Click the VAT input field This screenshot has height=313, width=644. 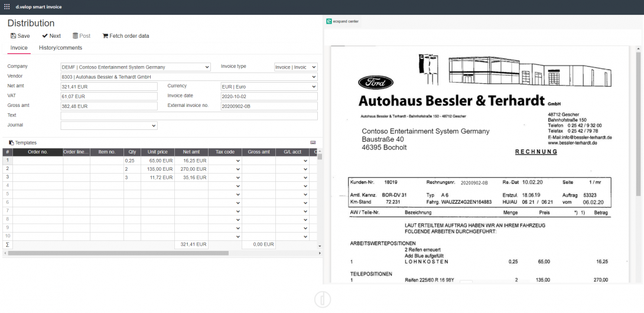(109, 96)
